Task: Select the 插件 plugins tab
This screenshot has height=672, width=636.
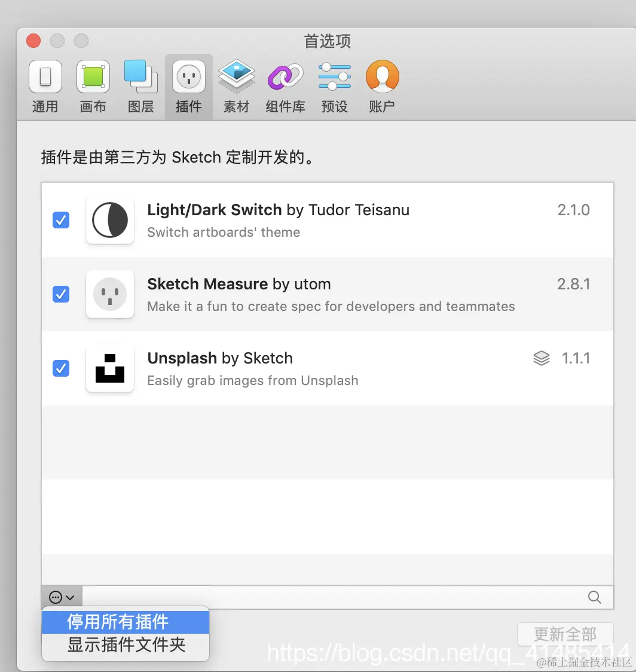Action: [x=188, y=87]
